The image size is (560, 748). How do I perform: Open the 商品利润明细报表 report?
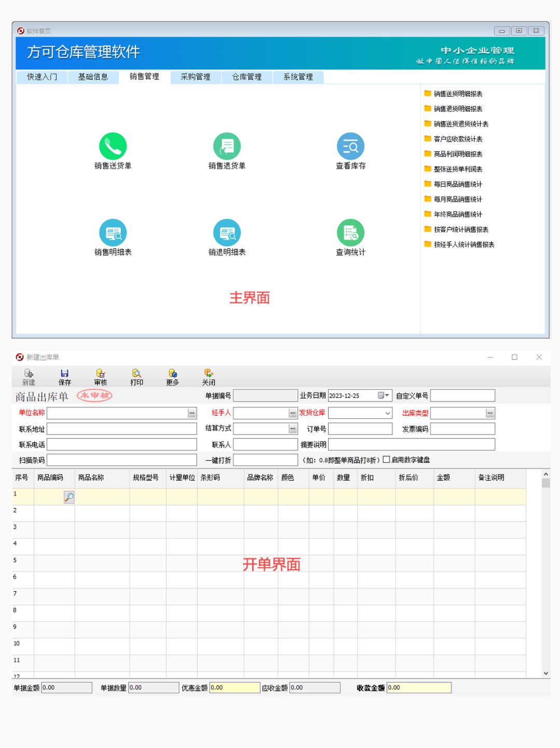click(461, 154)
